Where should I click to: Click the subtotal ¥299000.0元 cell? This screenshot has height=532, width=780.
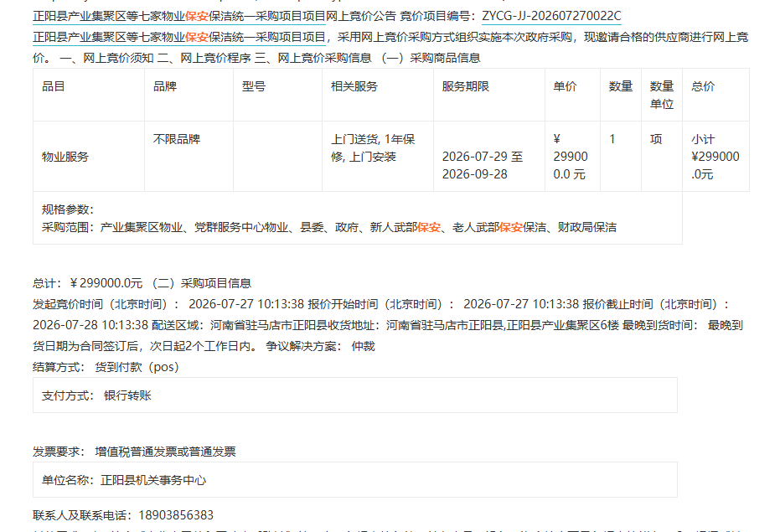pyautogui.click(x=715, y=157)
